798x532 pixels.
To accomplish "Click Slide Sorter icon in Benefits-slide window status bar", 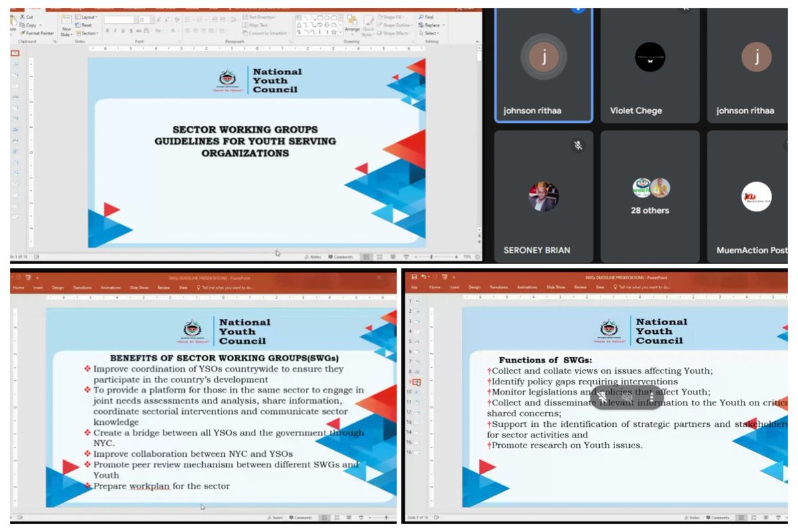I will (x=337, y=517).
